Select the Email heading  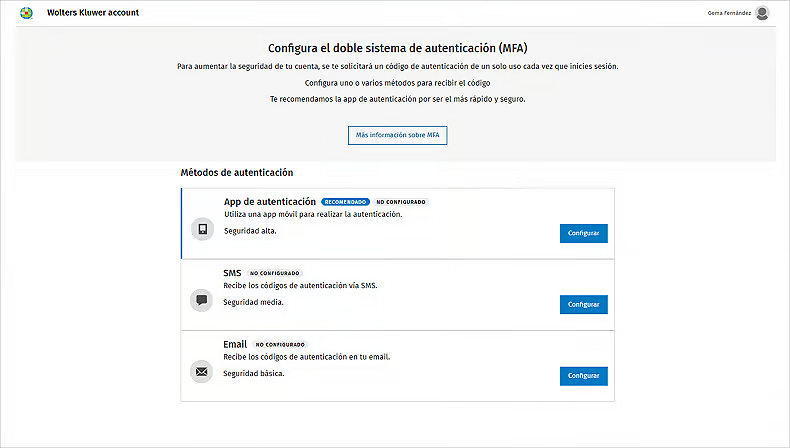(x=235, y=344)
